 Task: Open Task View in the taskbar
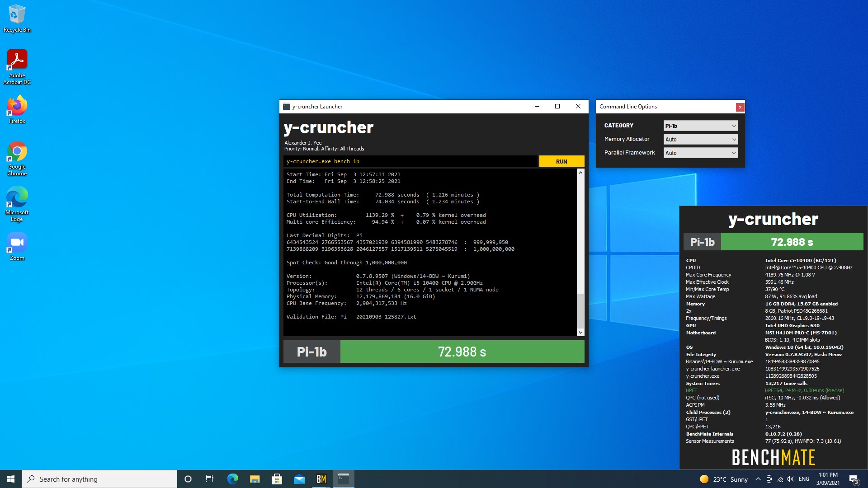click(210, 479)
